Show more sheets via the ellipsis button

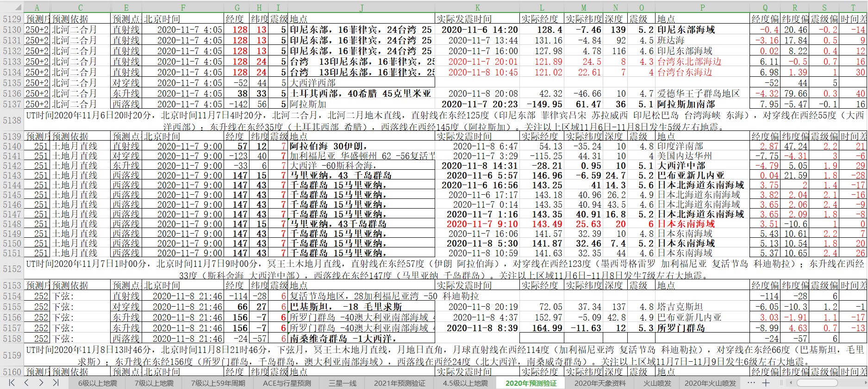tap(751, 383)
